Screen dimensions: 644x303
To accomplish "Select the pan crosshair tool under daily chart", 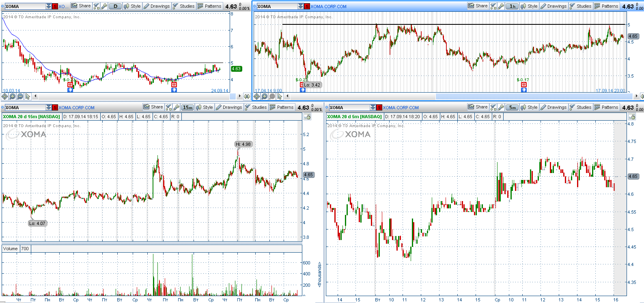I will 5,96.
